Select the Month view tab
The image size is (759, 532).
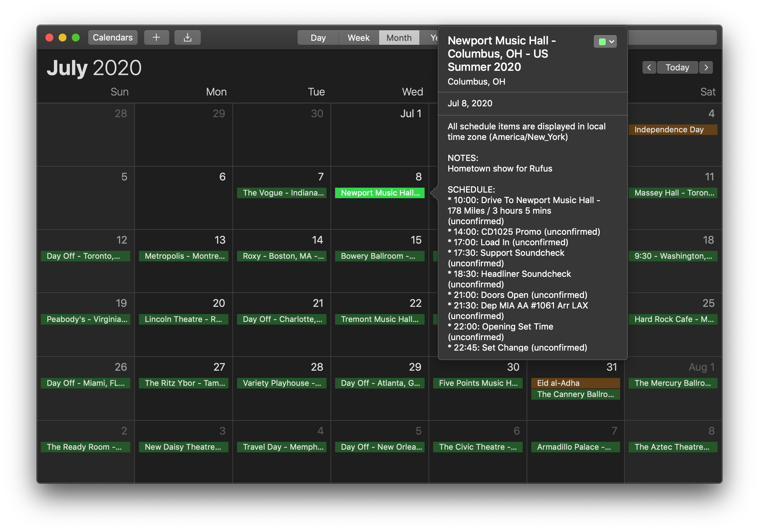(x=399, y=38)
